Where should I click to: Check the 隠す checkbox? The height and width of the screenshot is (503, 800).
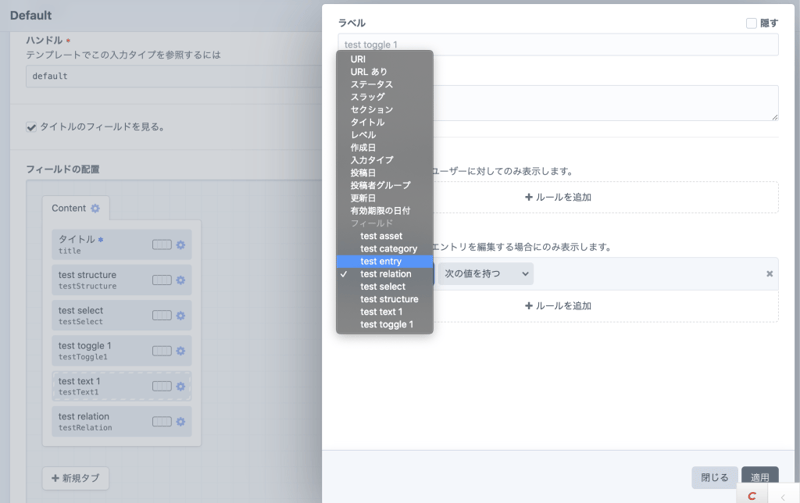[x=751, y=23]
